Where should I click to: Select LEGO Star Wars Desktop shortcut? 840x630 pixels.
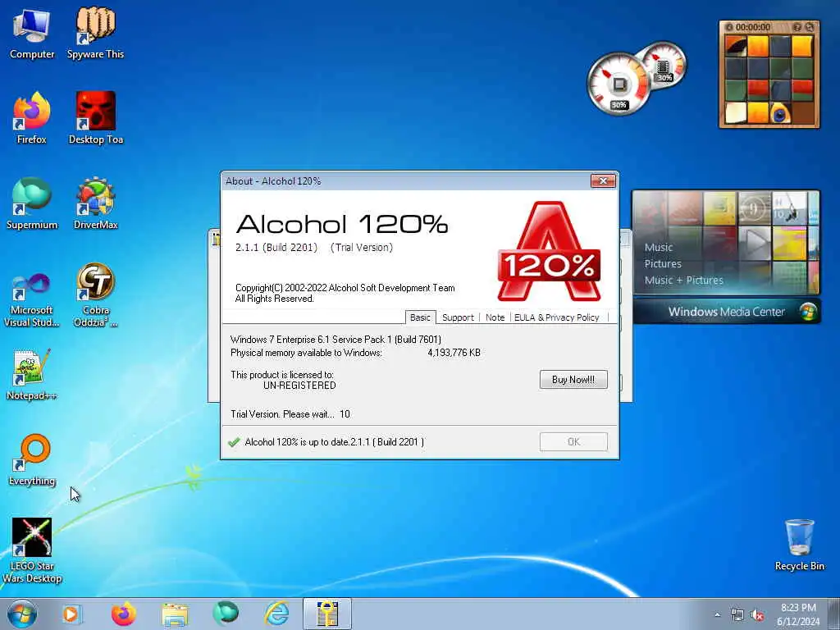[x=32, y=550]
